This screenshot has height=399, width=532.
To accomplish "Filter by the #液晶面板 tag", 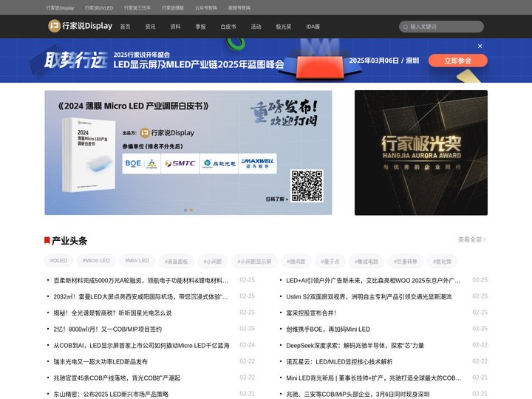I will pyautogui.click(x=176, y=262).
